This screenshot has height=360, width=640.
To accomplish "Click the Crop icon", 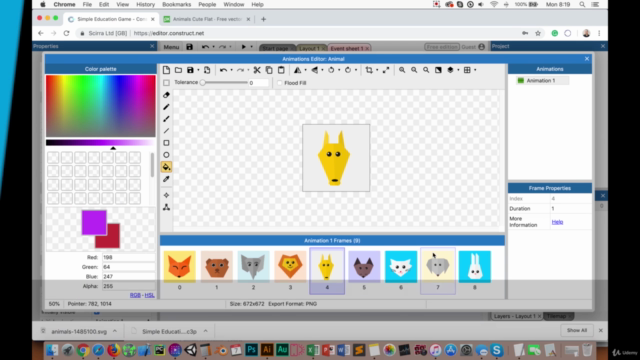I will coord(369,70).
